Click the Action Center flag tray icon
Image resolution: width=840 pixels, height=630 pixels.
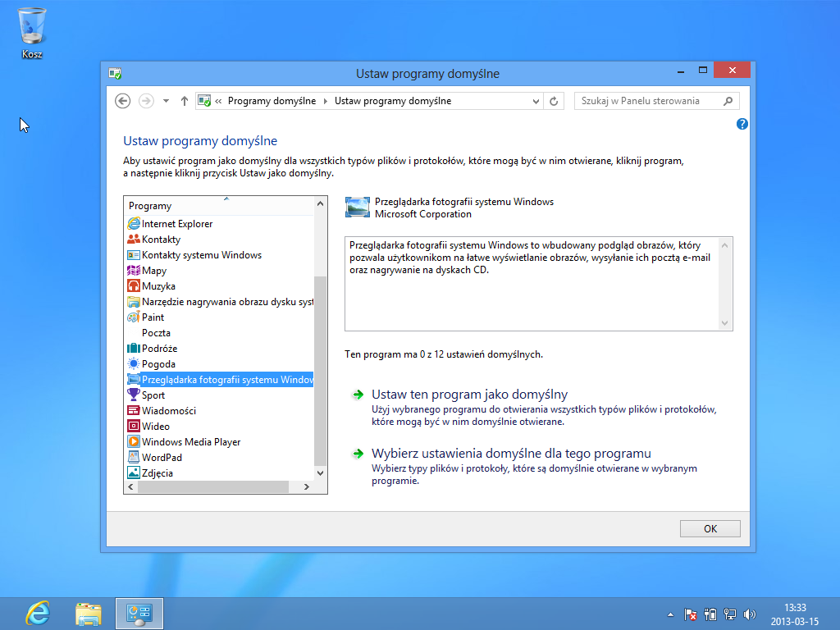[x=691, y=614]
